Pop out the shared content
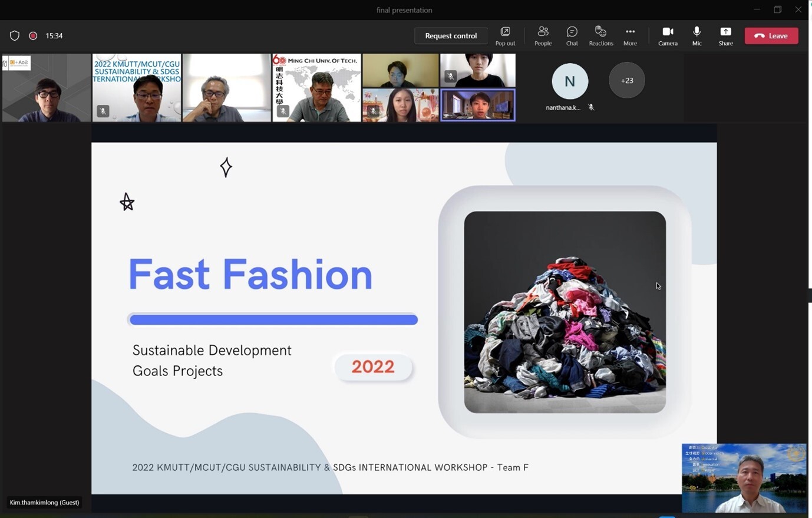Image resolution: width=812 pixels, height=518 pixels. (x=505, y=35)
